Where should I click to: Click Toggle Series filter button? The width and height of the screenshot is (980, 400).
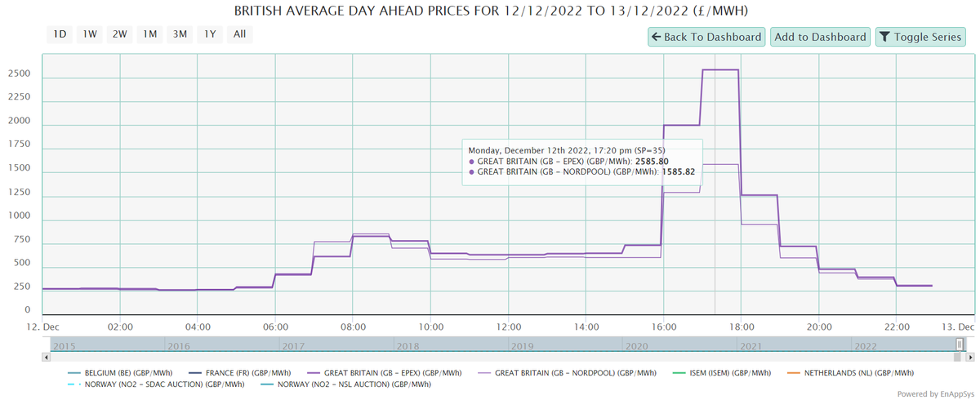pos(920,37)
